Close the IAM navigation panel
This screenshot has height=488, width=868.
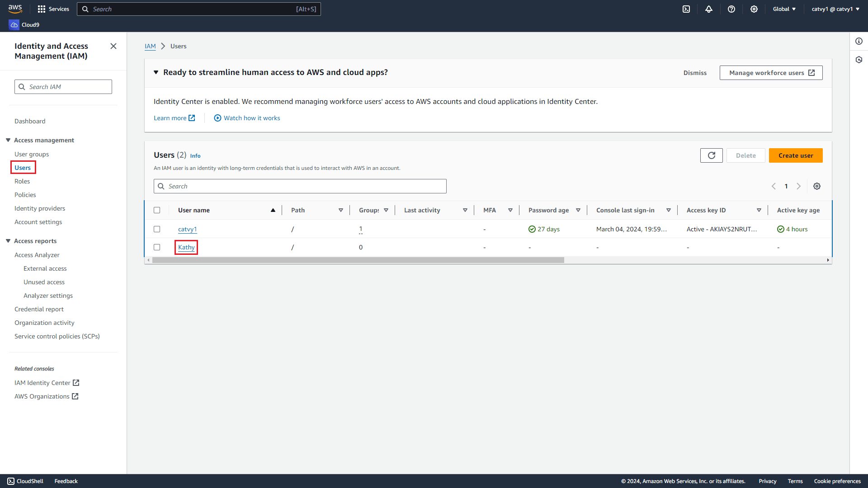[x=113, y=46]
